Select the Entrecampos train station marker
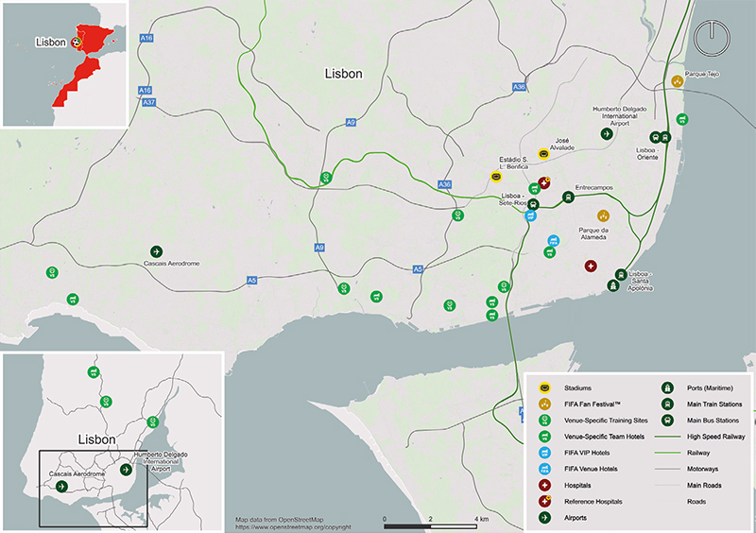This screenshot has width=756, height=533. [569, 197]
